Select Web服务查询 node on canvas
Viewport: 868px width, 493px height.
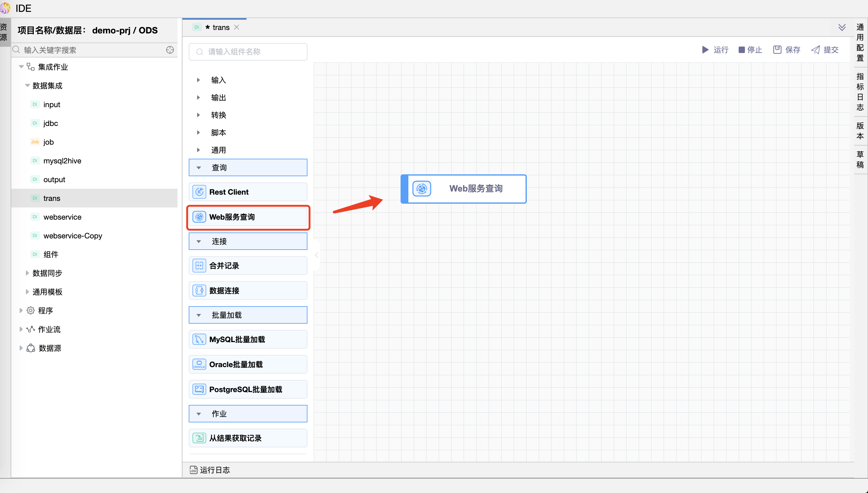pyautogui.click(x=464, y=189)
